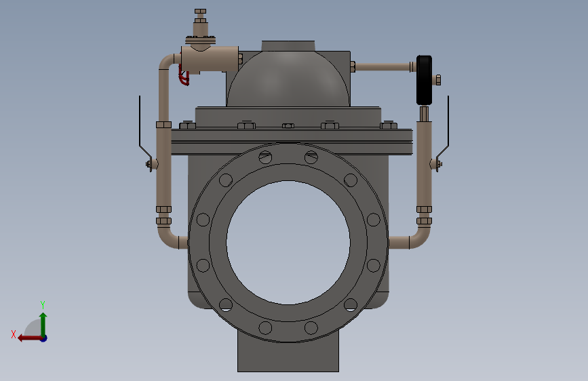
Task: Select the left vertical tan pipe
Action: 164,167
